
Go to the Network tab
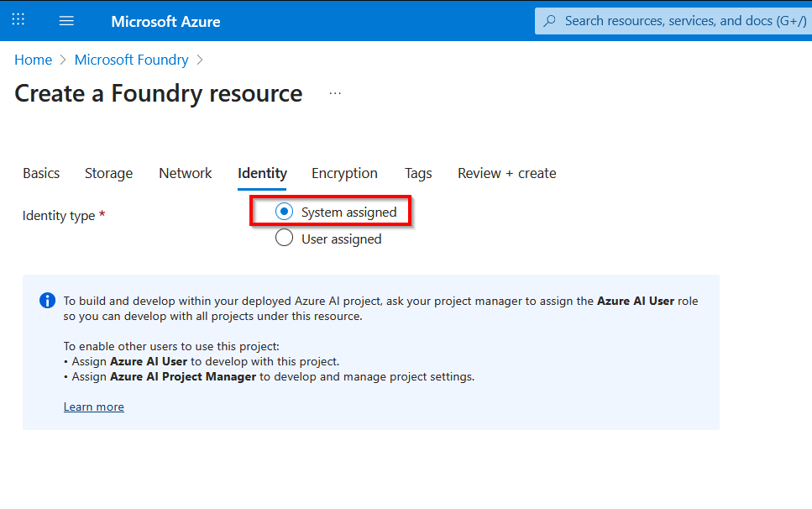185,173
